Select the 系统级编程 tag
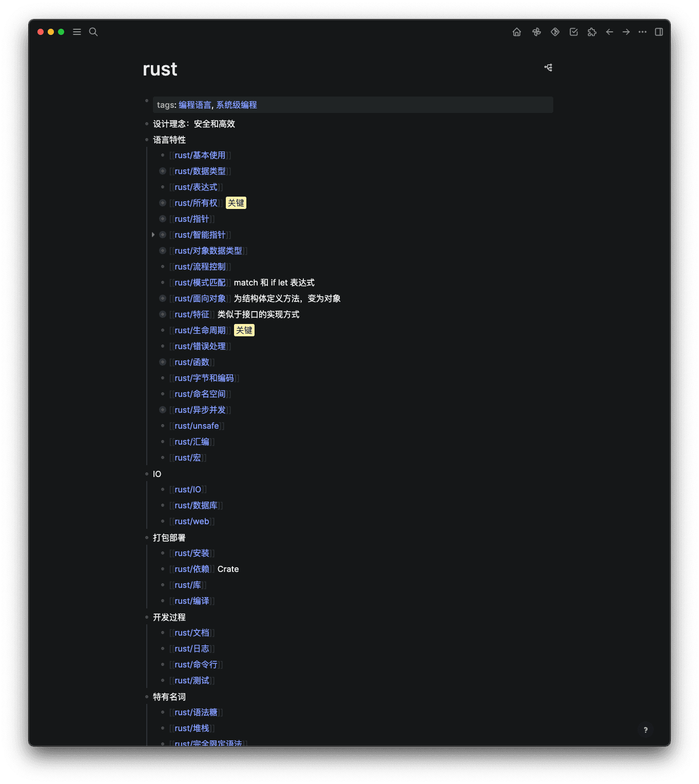Image resolution: width=699 pixels, height=784 pixels. click(237, 105)
